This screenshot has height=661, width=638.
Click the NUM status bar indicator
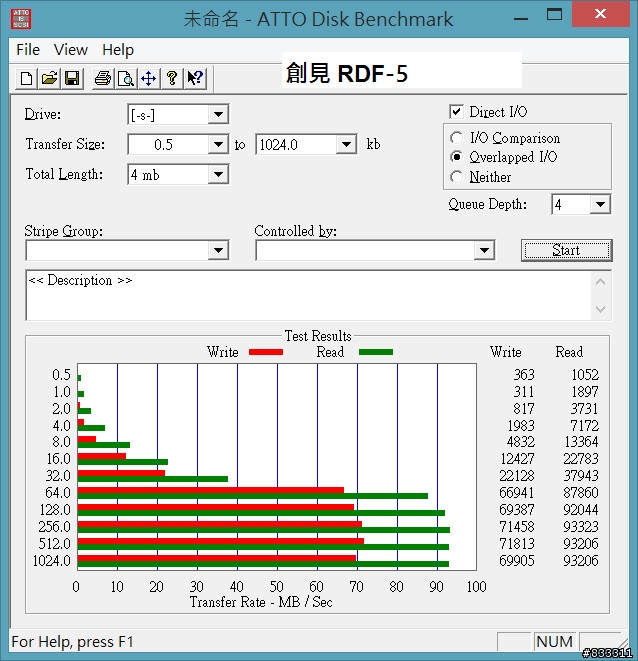555,642
